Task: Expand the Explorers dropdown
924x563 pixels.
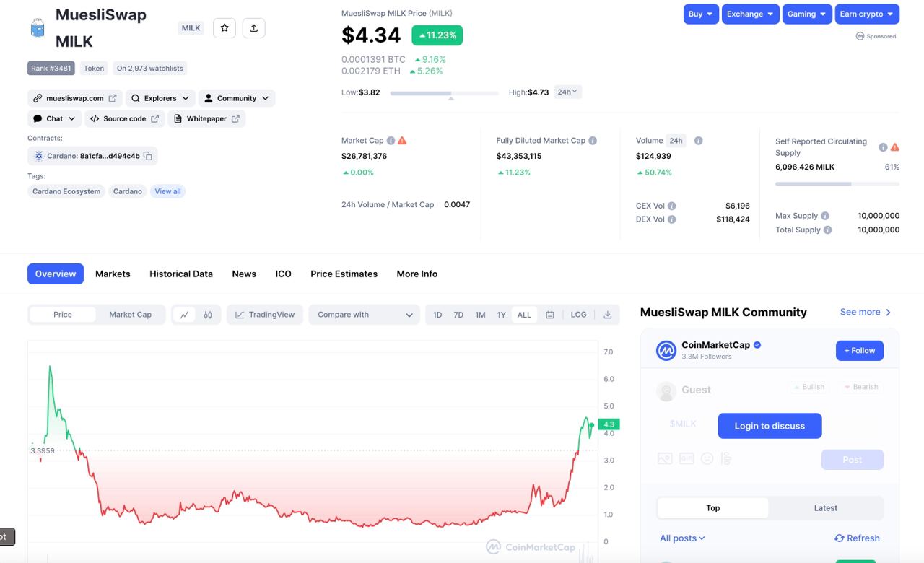Action: (x=160, y=98)
